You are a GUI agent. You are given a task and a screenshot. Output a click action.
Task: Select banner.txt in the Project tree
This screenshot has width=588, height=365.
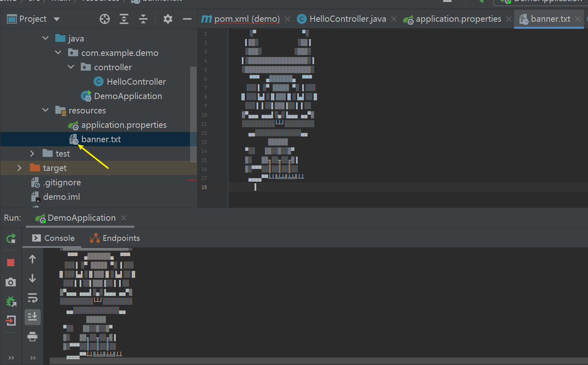101,139
